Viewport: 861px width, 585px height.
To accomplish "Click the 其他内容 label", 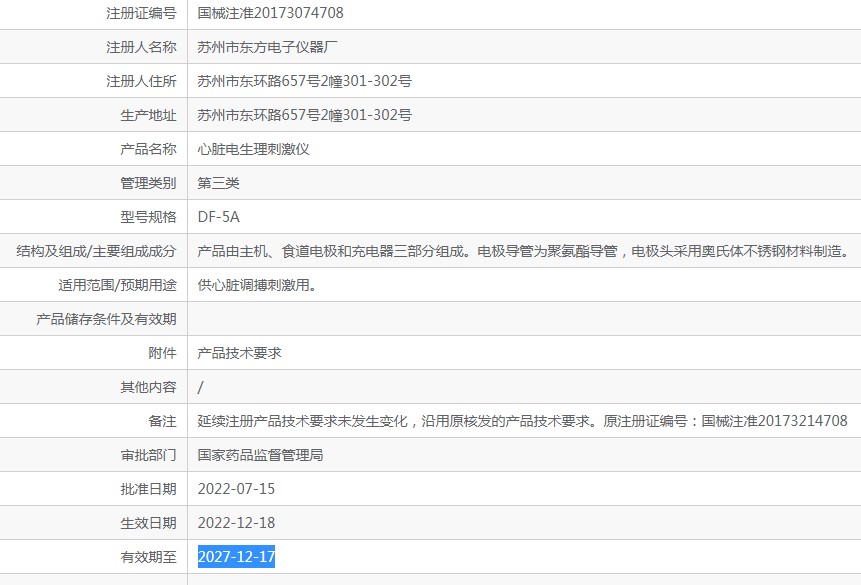I will click(x=148, y=387).
